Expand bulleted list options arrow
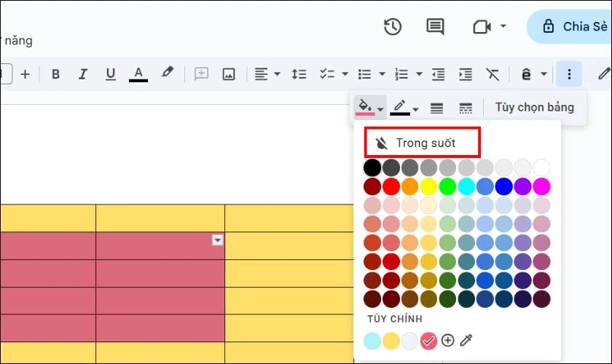612x364 pixels. click(x=382, y=74)
